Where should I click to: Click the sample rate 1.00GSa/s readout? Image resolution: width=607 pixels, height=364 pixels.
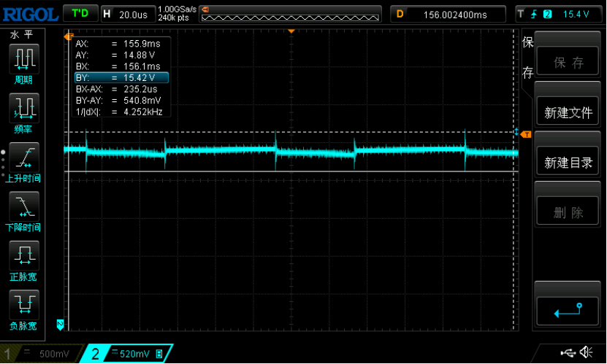177,9
